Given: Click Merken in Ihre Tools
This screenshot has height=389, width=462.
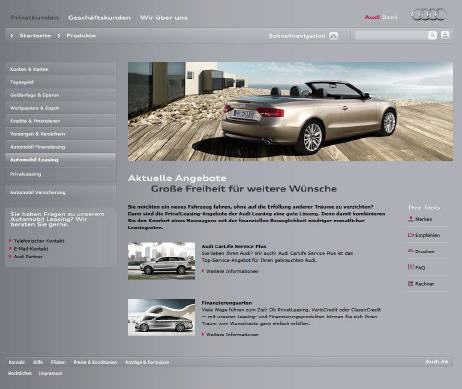Looking at the screenshot, I should coord(423,219).
